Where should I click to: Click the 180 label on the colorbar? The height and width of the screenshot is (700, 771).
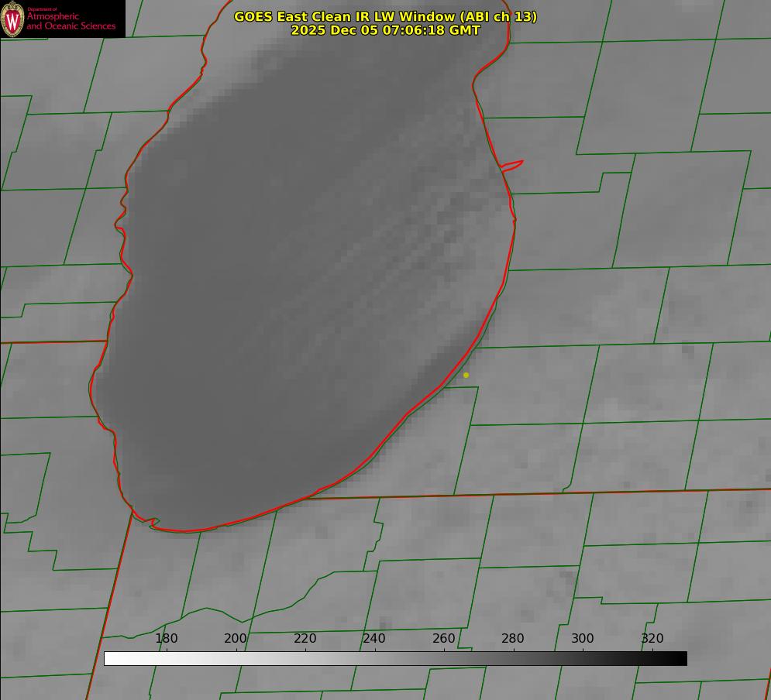[167, 639]
